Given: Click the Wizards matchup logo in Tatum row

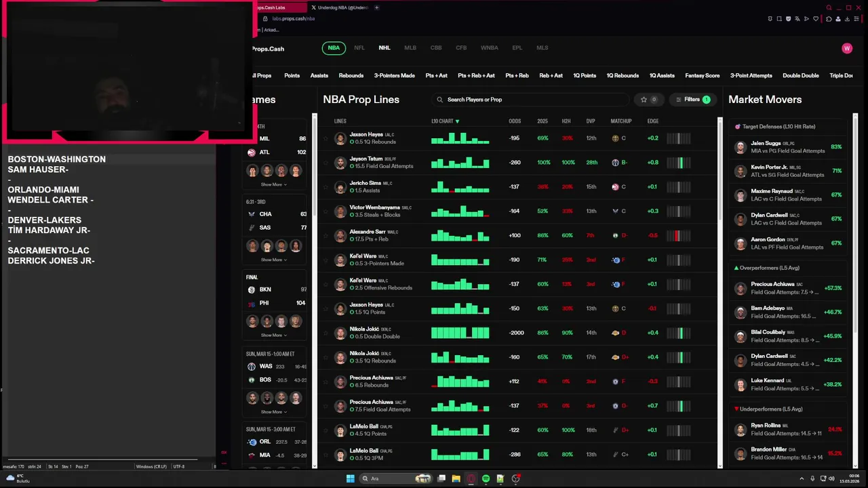Looking at the screenshot, I should (x=615, y=163).
